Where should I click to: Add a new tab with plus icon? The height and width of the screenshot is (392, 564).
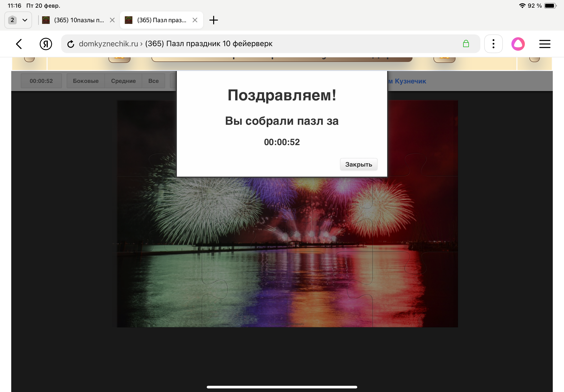[213, 20]
